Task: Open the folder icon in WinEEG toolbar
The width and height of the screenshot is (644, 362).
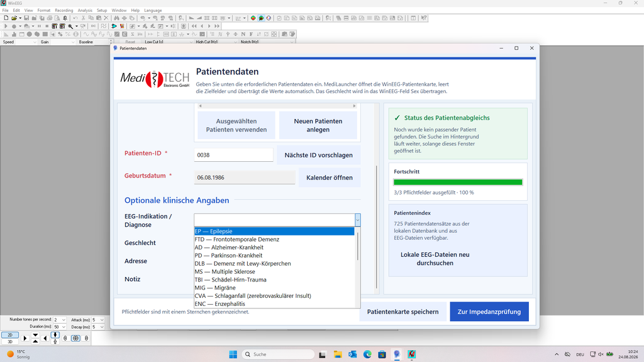Action: (14, 18)
